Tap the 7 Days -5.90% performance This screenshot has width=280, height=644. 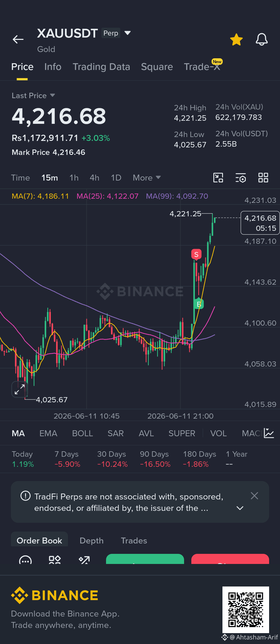tap(67, 459)
